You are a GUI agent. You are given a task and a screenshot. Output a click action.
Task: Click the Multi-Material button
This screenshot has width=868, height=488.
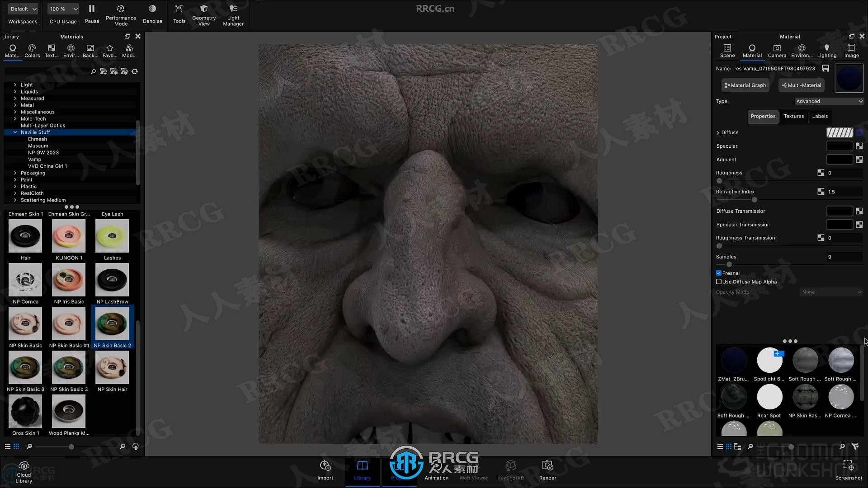802,85
